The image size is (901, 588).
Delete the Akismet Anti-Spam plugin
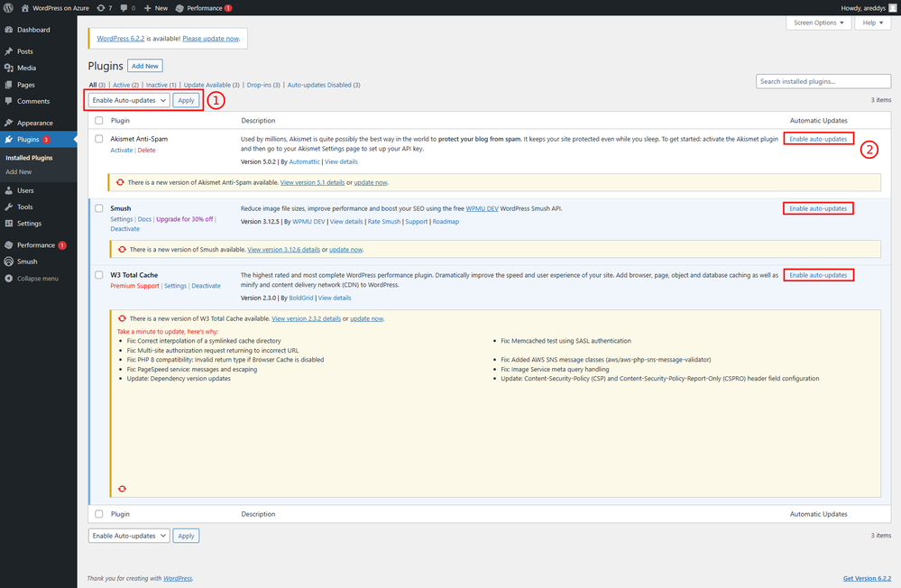[146, 150]
